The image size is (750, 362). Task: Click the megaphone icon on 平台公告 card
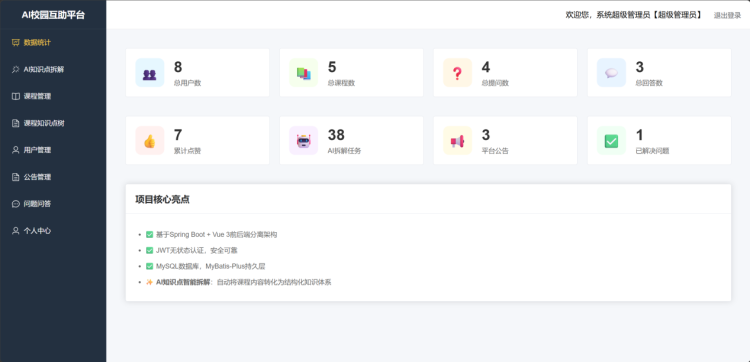(457, 141)
